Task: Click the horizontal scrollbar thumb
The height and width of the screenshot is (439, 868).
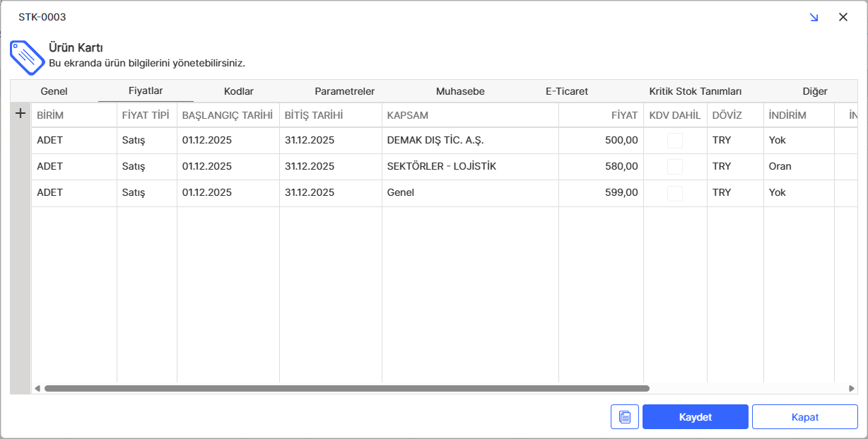Action: [346, 388]
